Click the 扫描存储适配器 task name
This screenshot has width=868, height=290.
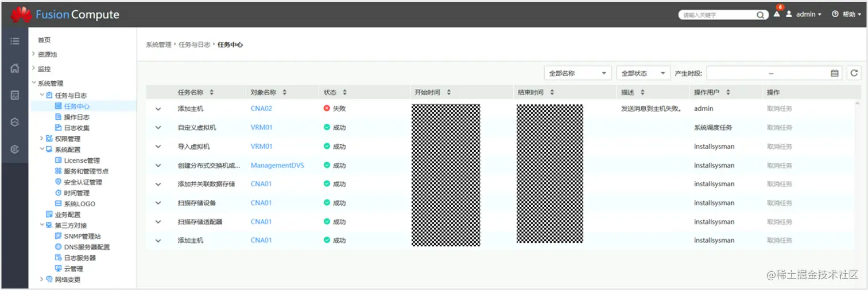200,222
